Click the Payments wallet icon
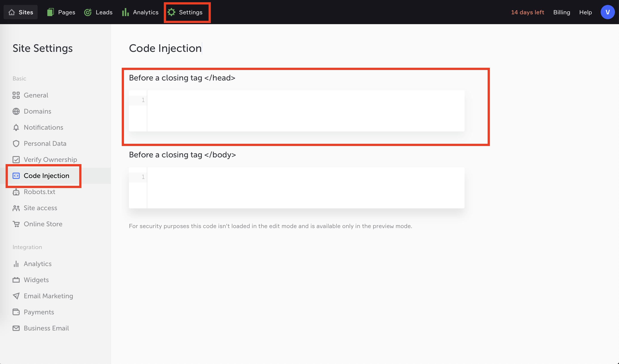Screen dimensions: 619x364 tap(16, 312)
